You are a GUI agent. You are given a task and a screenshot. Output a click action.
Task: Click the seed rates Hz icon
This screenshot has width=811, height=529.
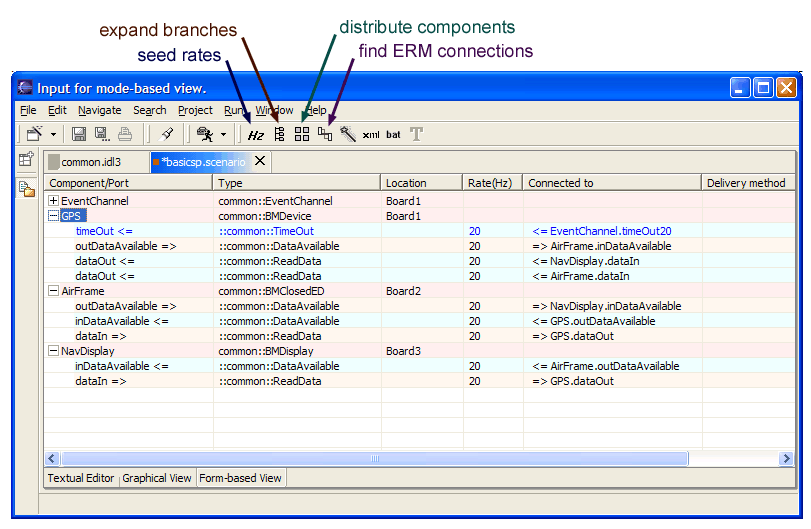click(x=257, y=134)
